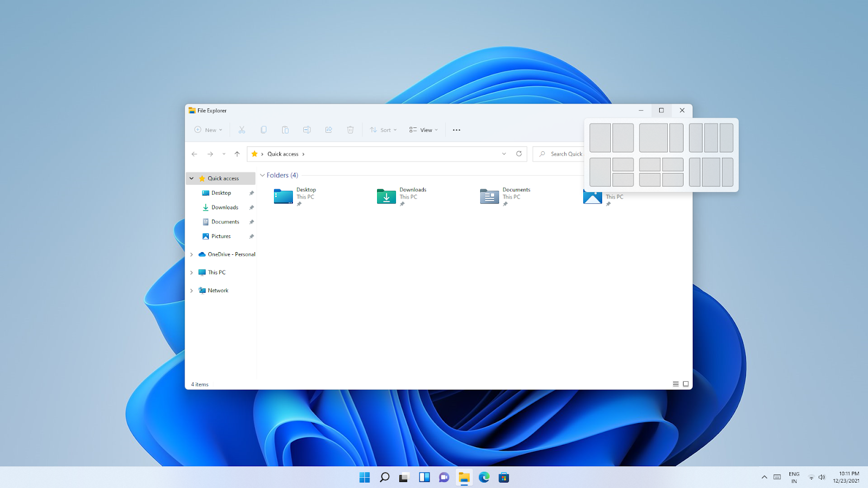Open the View dropdown menu
The image size is (868, 488).
click(x=424, y=130)
